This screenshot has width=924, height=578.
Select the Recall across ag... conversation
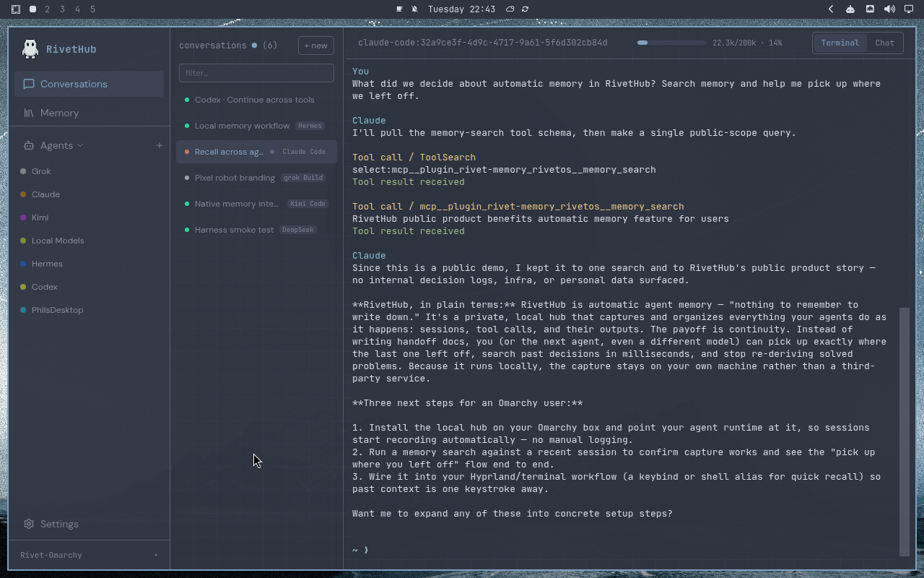[256, 152]
